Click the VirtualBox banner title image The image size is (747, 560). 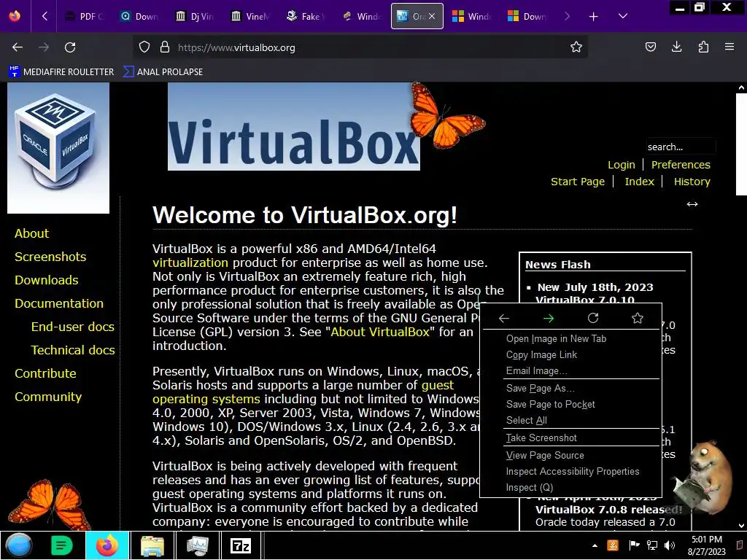(x=294, y=126)
